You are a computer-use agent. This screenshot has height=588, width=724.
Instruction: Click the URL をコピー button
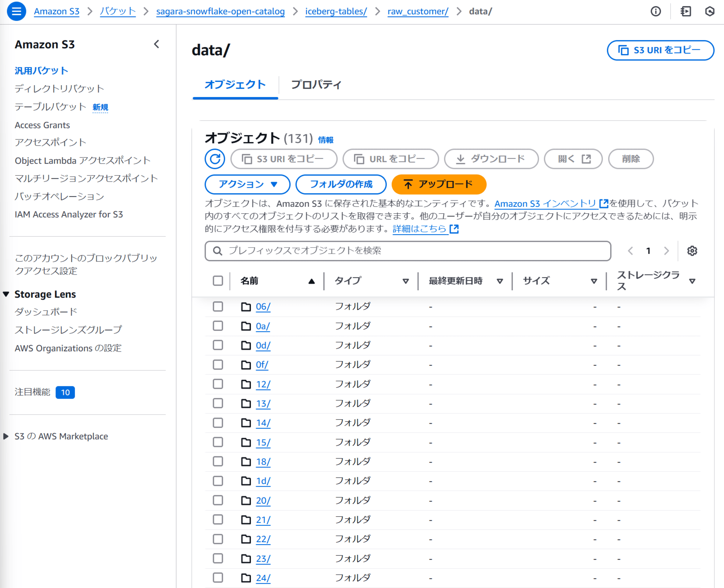tap(391, 159)
